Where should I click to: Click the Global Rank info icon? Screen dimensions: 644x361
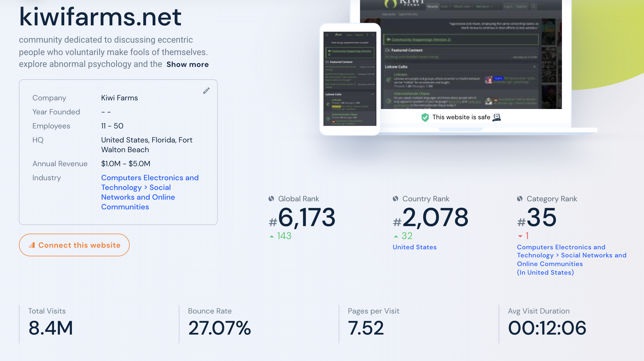tap(271, 199)
